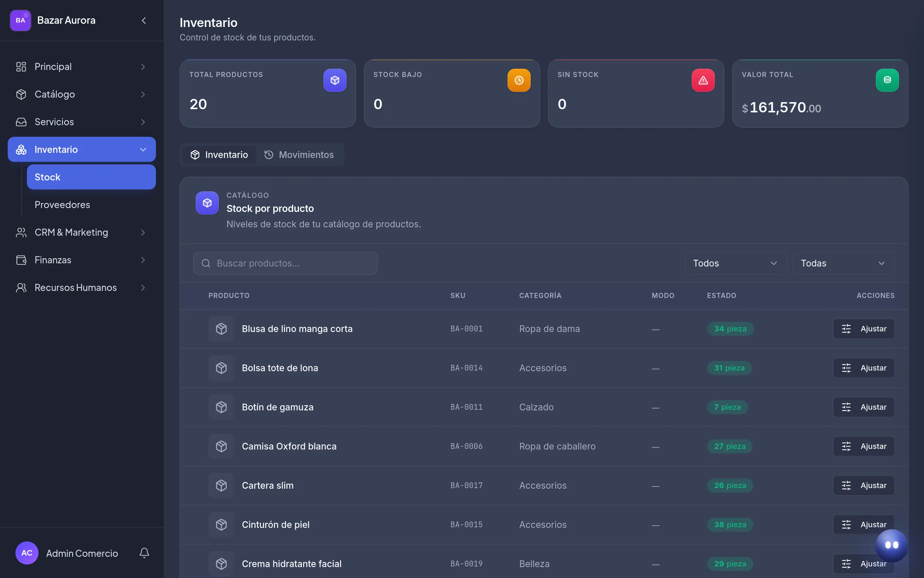
Task: Click the Crema hidratante facial thumbnail icon
Action: click(221, 564)
